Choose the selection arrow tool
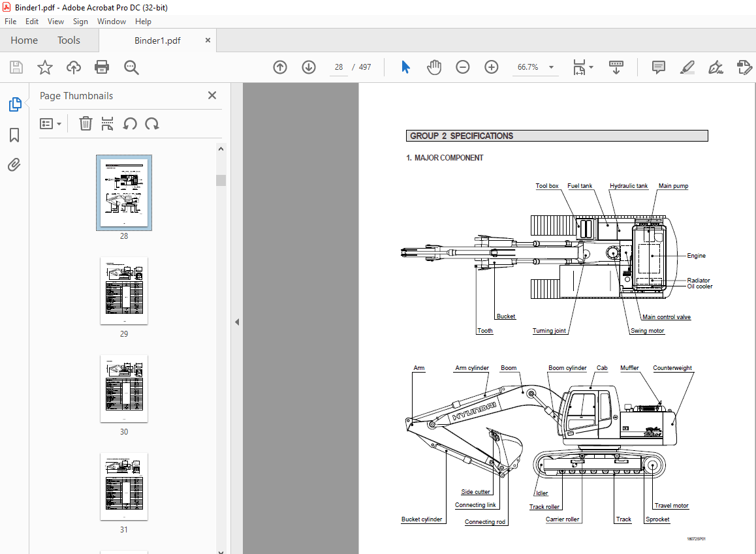756x554 pixels. (405, 67)
